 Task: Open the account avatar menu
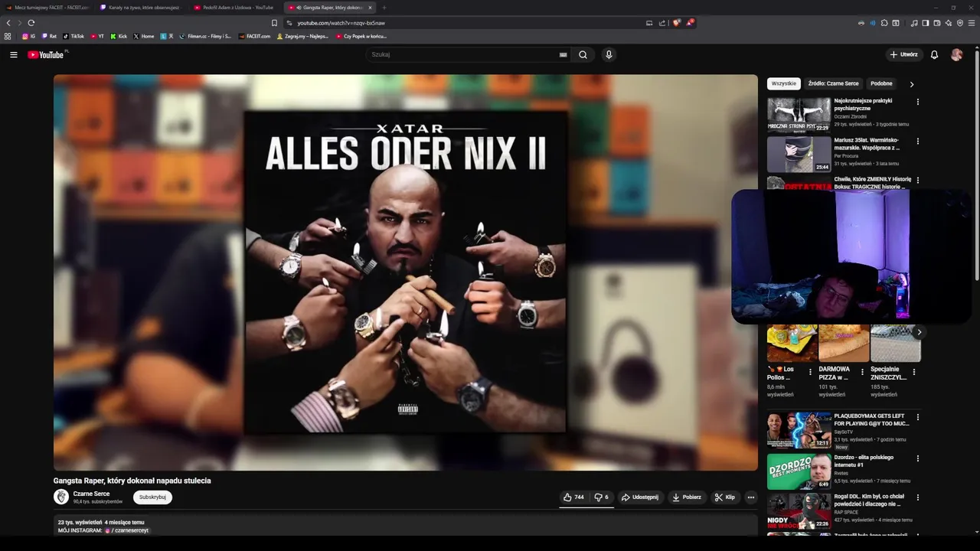[x=956, y=55]
